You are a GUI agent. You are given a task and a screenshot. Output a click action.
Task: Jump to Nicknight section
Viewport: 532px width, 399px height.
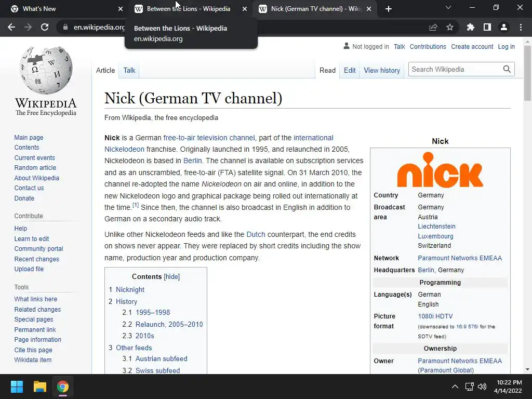(x=130, y=289)
